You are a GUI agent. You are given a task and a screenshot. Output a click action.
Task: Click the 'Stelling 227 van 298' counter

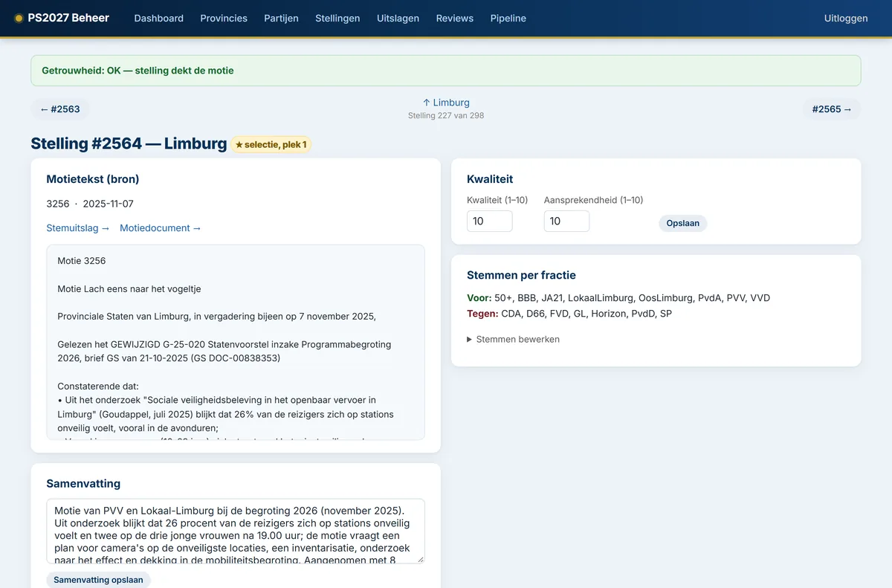point(446,116)
